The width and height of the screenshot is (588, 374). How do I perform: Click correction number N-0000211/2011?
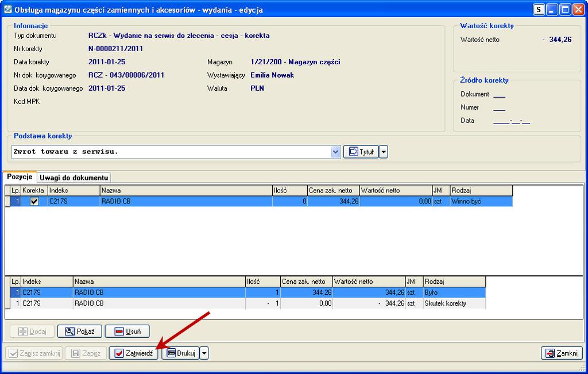point(115,49)
